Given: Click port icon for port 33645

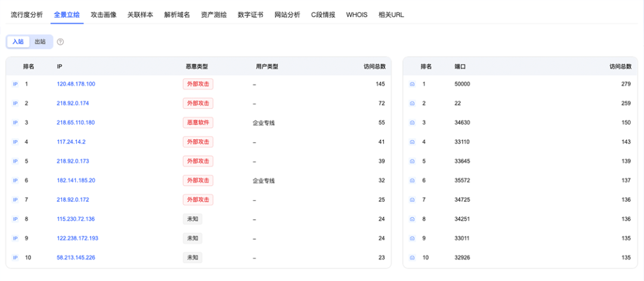Looking at the screenshot, I should pyautogui.click(x=413, y=161).
